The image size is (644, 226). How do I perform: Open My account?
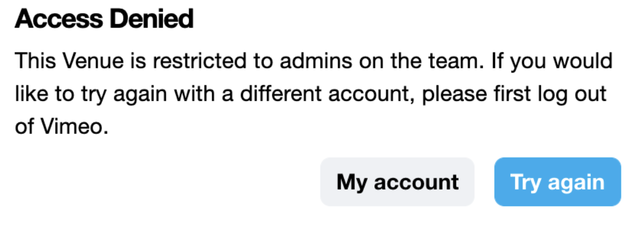(397, 182)
